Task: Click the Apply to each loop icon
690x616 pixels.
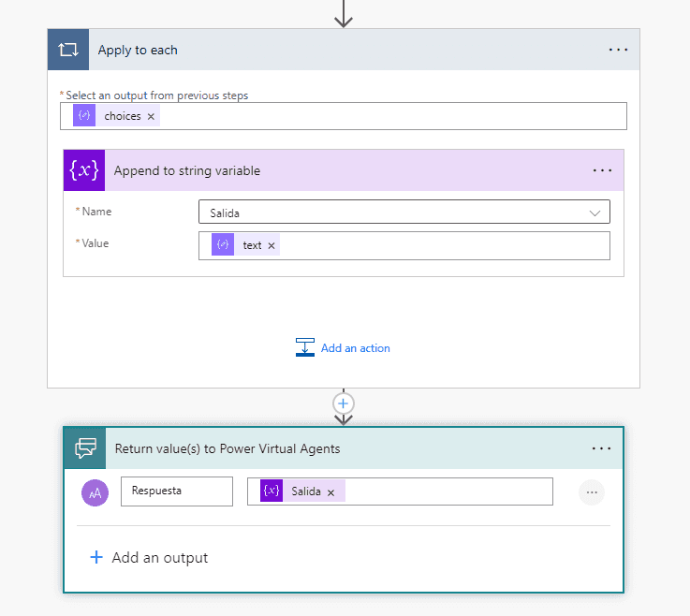Action: [68, 50]
